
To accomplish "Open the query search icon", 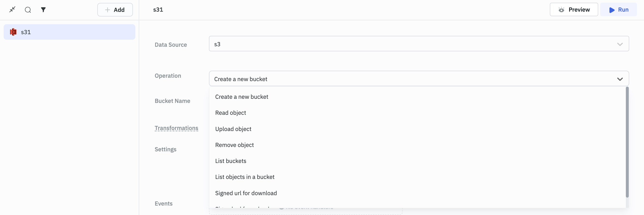I will pyautogui.click(x=28, y=10).
